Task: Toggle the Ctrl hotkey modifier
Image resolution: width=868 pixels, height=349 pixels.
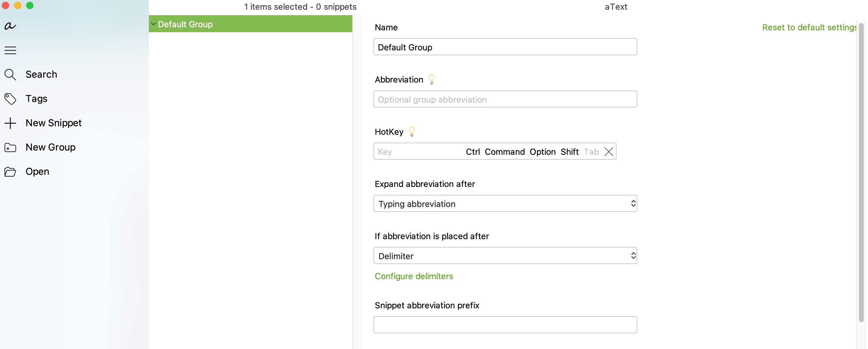Action: tap(473, 152)
